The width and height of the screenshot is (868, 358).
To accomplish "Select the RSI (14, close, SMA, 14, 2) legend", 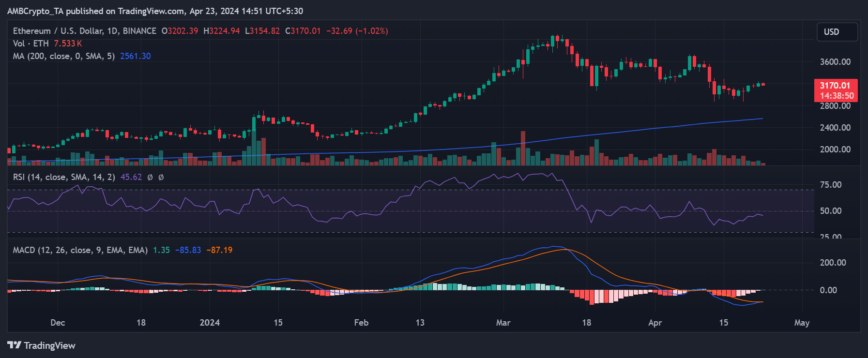I will 64,177.
